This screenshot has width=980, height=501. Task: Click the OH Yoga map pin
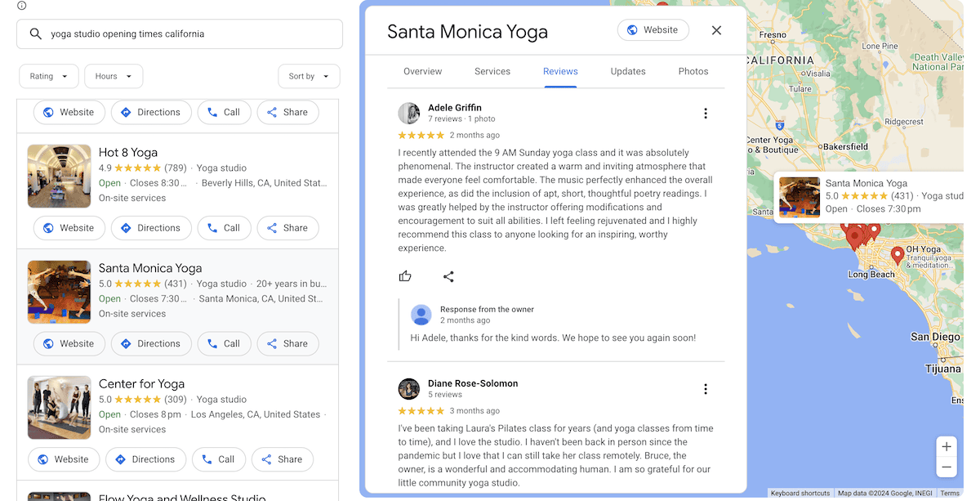tap(897, 256)
